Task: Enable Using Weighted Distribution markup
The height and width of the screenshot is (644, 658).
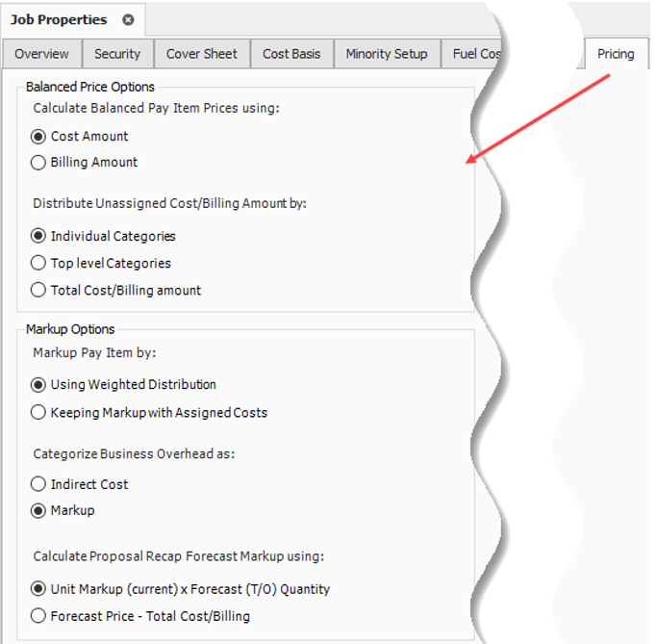Action: coord(38,385)
